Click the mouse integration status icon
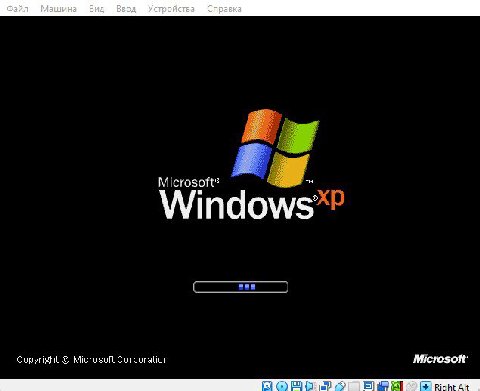The image size is (480, 391). pos(411,386)
